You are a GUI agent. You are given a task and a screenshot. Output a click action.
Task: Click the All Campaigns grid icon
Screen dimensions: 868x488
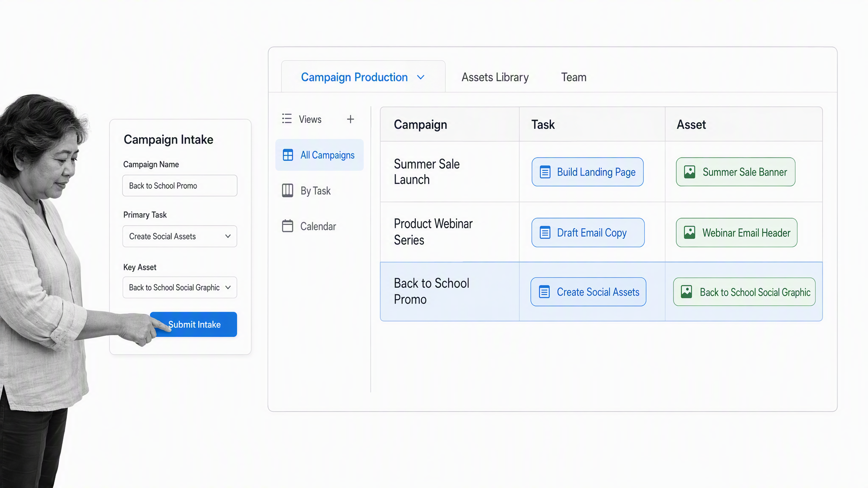point(288,155)
